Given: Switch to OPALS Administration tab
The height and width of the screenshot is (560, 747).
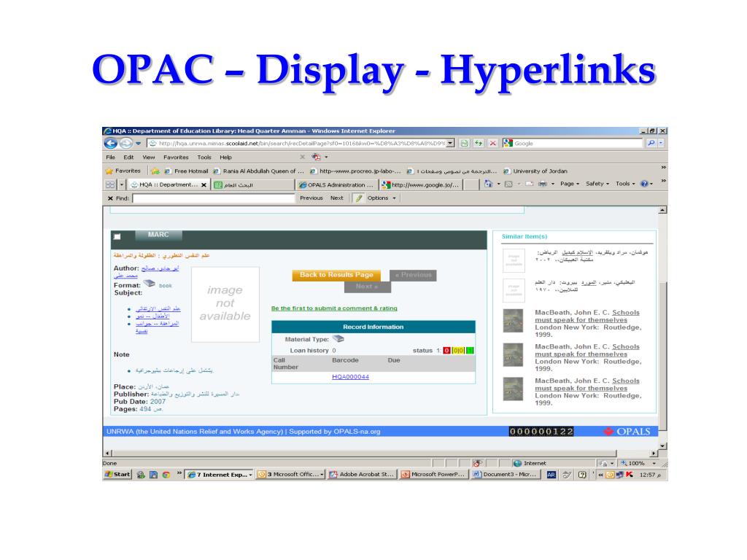Looking at the screenshot, I should click(x=337, y=184).
